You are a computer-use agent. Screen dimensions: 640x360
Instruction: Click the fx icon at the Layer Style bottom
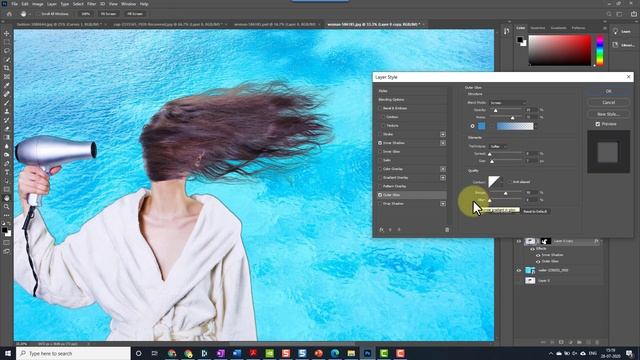[x=381, y=230]
